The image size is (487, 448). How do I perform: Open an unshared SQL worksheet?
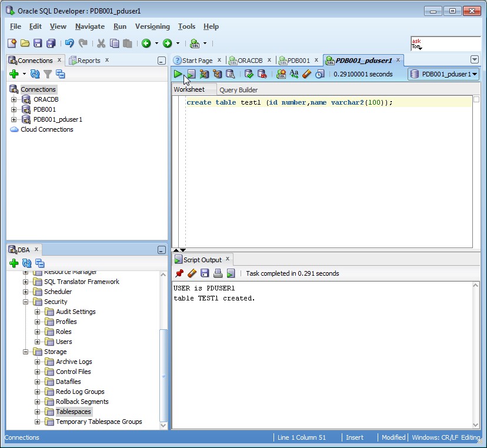pyautogui.click(x=281, y=74)
